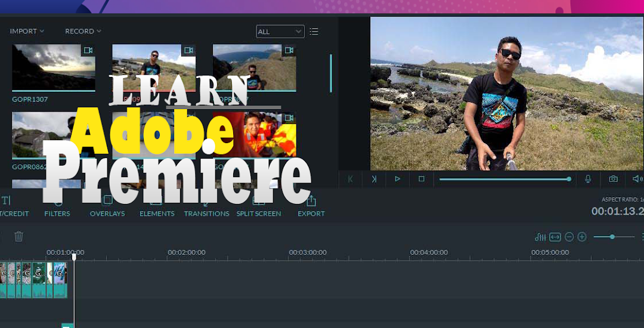The height and width of the screenshot is (328, 644).
Task: Open the FILTERS tab
Action: 57,207
